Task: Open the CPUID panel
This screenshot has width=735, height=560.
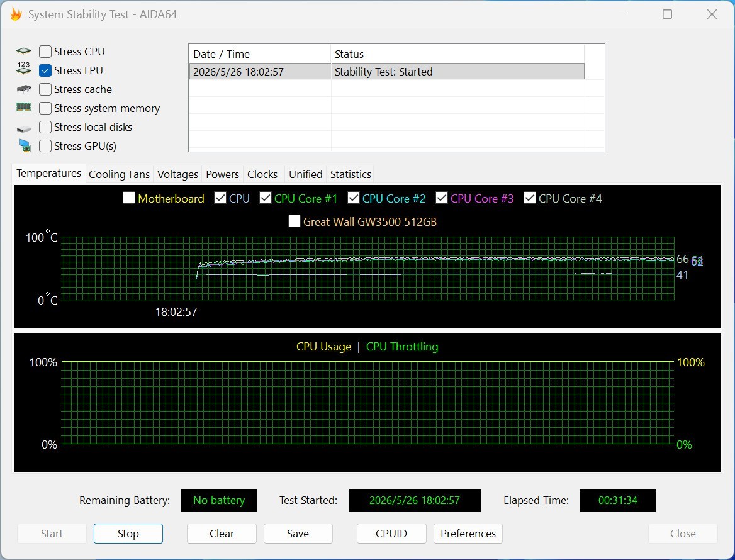Action: (391, 534)
